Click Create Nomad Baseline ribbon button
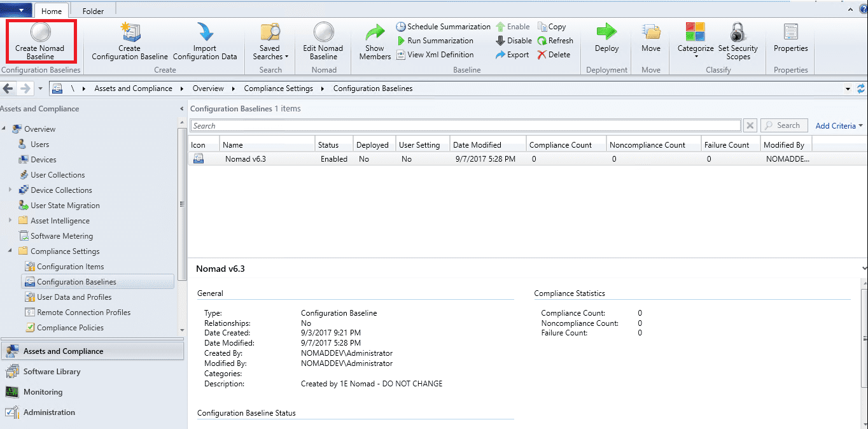The width and height of the screenshot is (868, 429). click(40, 42)
